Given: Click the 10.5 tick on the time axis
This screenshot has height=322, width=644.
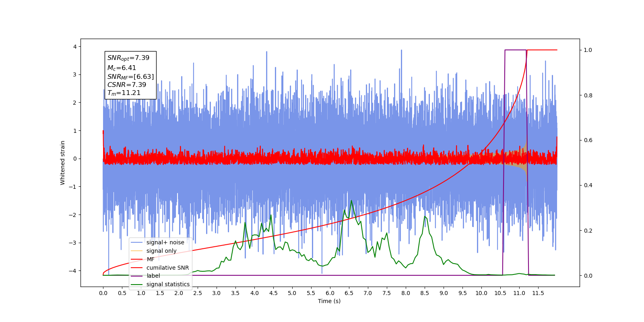Looking at the screenshot, I should point(500,293).
